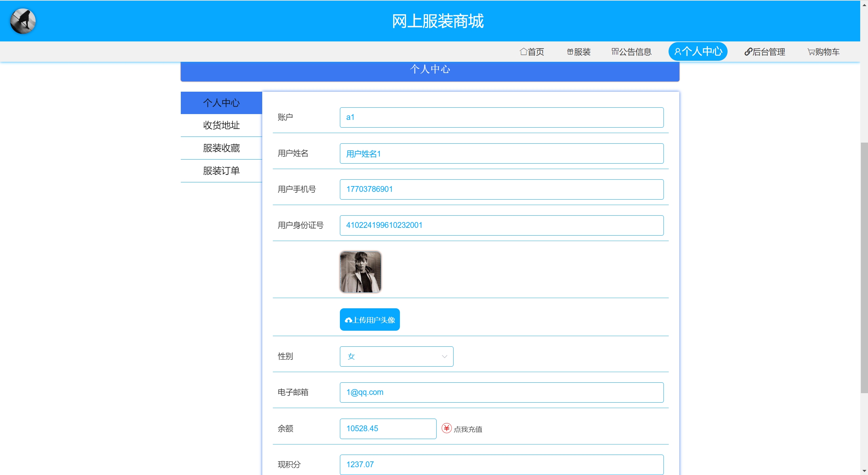Viewport: 868px width, 475px height.
Task: Click the home icon beside 首页
Action: 523,52
